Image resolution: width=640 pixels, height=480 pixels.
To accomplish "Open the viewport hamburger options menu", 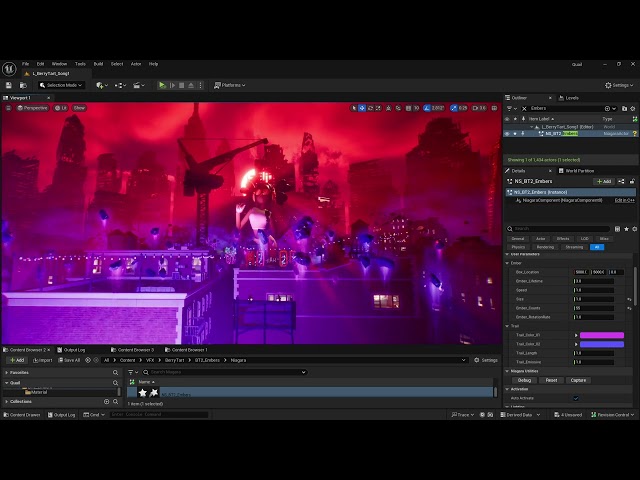I will (x=8, y=108).
